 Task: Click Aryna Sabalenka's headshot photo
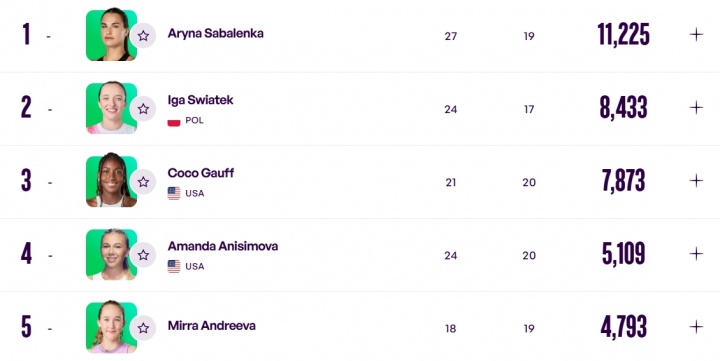pyautogui.click(x=111, y=34)
